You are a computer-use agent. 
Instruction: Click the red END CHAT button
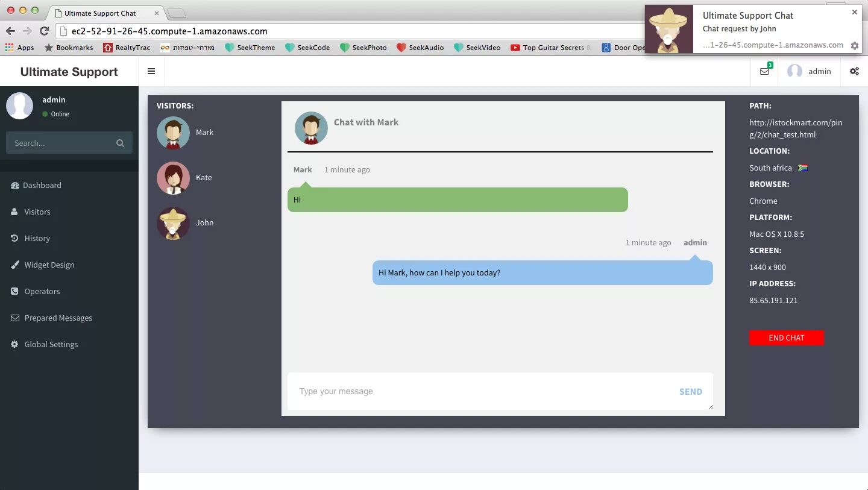[786, 338]
